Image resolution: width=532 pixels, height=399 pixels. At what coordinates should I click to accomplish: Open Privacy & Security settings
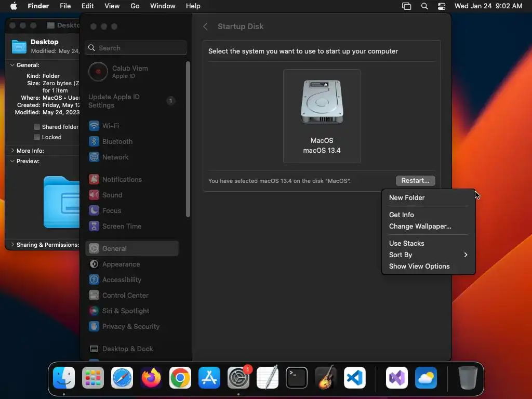(132, 327)
